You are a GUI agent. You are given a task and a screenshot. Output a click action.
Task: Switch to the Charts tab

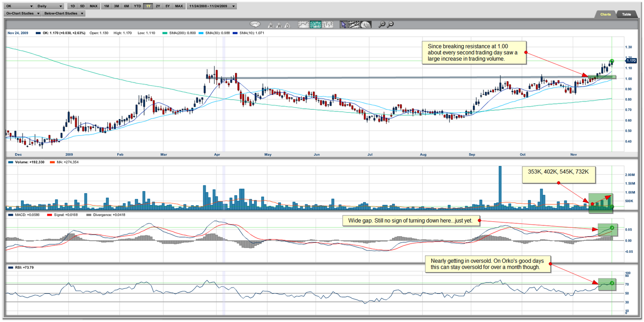(x=605, y=14)
